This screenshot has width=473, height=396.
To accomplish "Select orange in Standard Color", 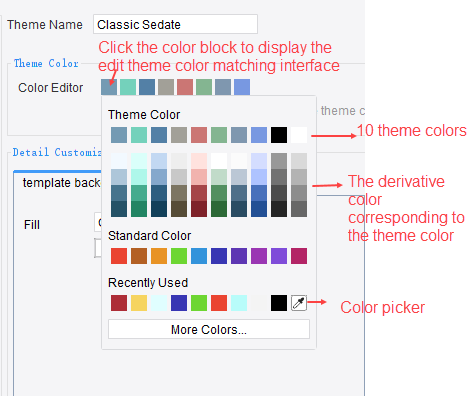I will click(159, 256).
